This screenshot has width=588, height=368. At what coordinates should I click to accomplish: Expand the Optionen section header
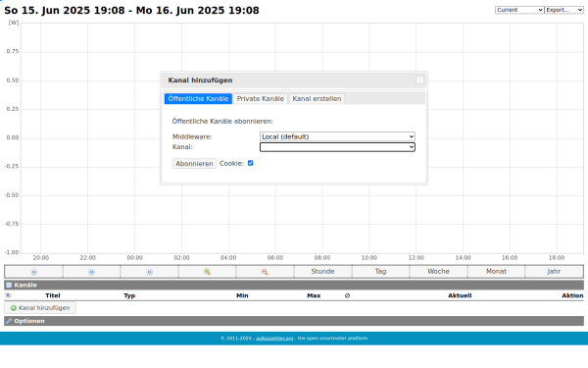294,321
